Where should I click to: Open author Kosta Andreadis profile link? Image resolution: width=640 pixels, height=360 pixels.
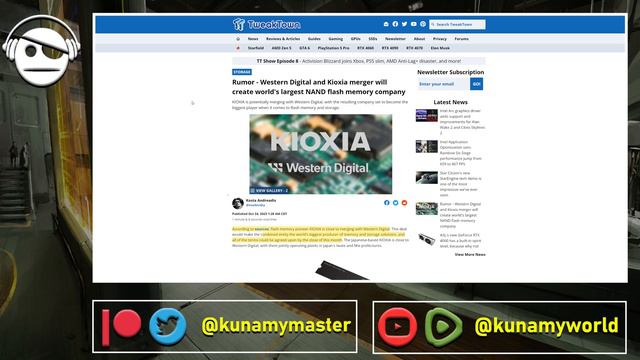(261, 200)
